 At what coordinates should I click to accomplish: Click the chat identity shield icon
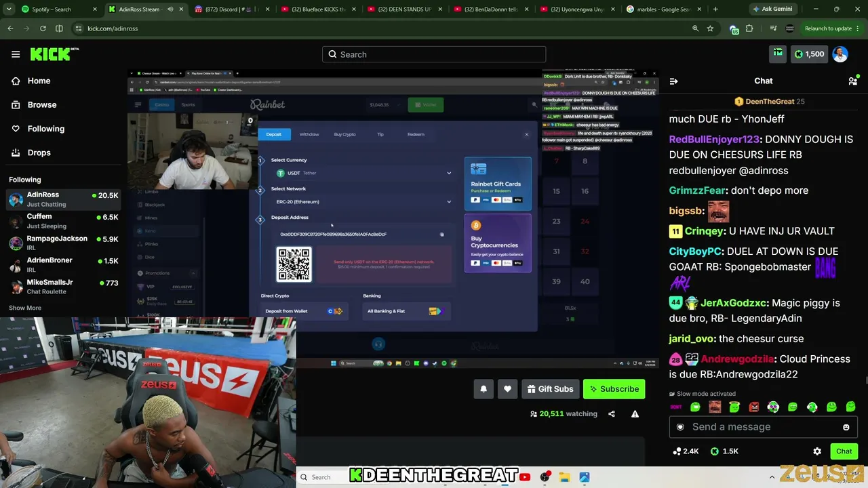[680, 427]
